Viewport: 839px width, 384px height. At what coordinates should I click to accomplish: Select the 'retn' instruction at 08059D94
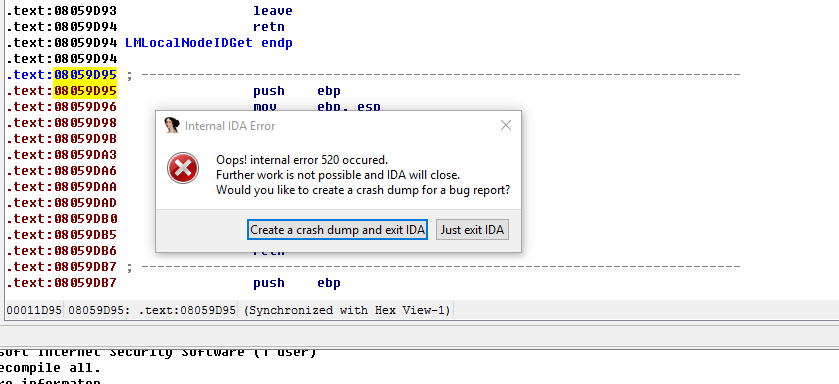(269, 27)
